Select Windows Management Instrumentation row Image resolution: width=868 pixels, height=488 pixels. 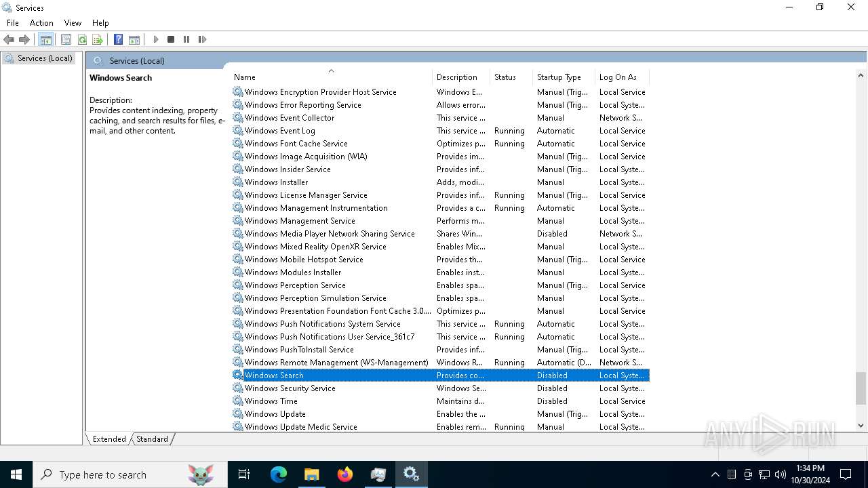click(440, 208)
